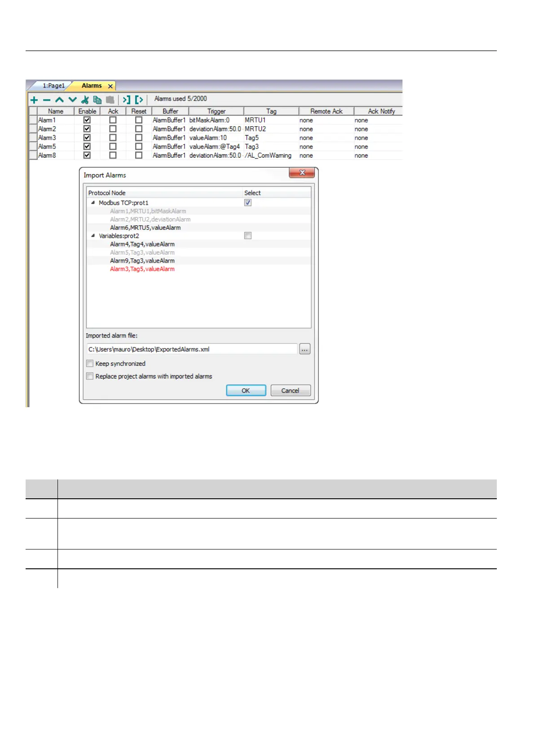
Task: Uncheck Enable for Alarm2
Action: [87, 129]
